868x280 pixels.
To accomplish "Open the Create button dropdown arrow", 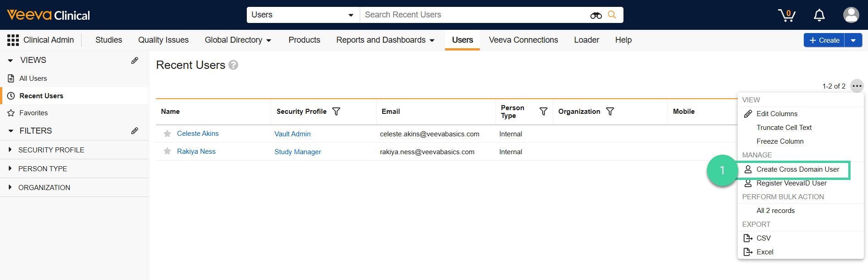I will point(853,40).
